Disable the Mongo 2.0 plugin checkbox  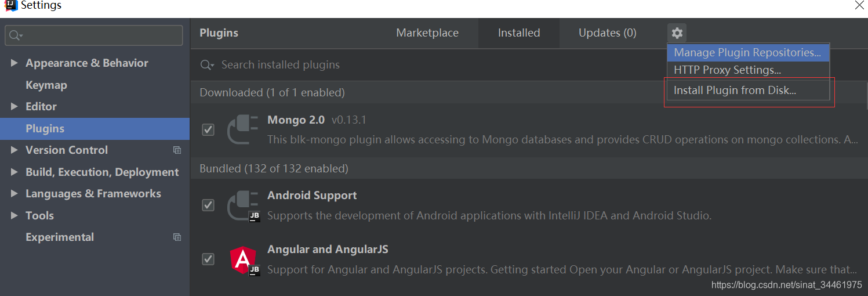(208, 129)
